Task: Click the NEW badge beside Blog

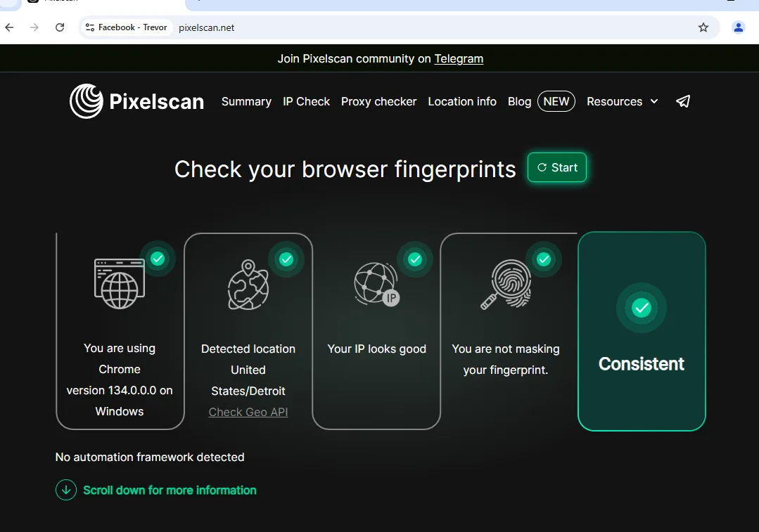Action: coord(556,102)
